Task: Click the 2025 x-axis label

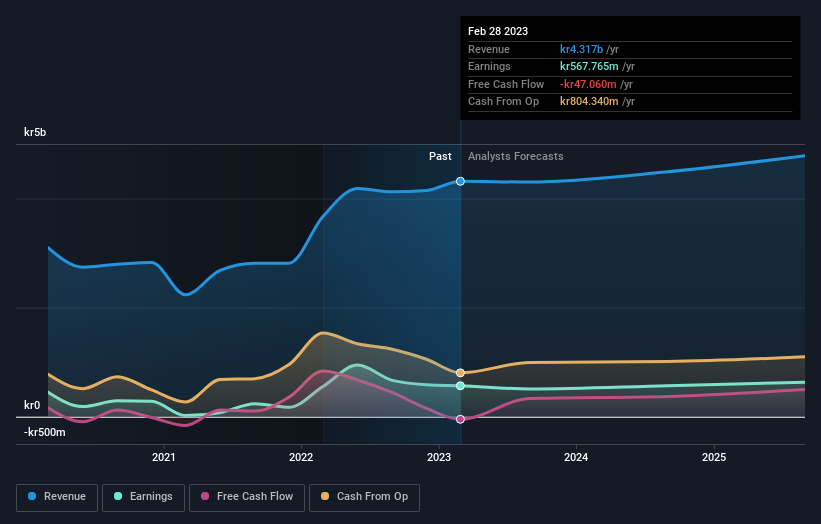Action: point(714,458)
